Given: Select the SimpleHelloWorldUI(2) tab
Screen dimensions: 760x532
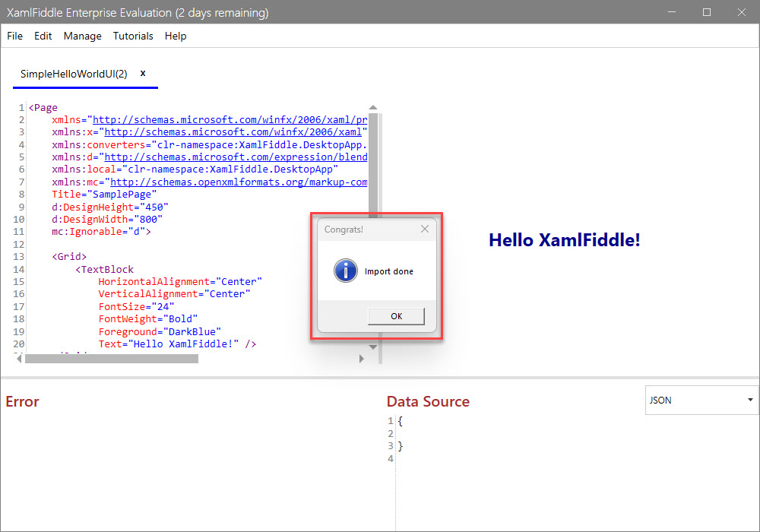Looking at the screenshot, I should pyautogui.click(x=74, y=74).
